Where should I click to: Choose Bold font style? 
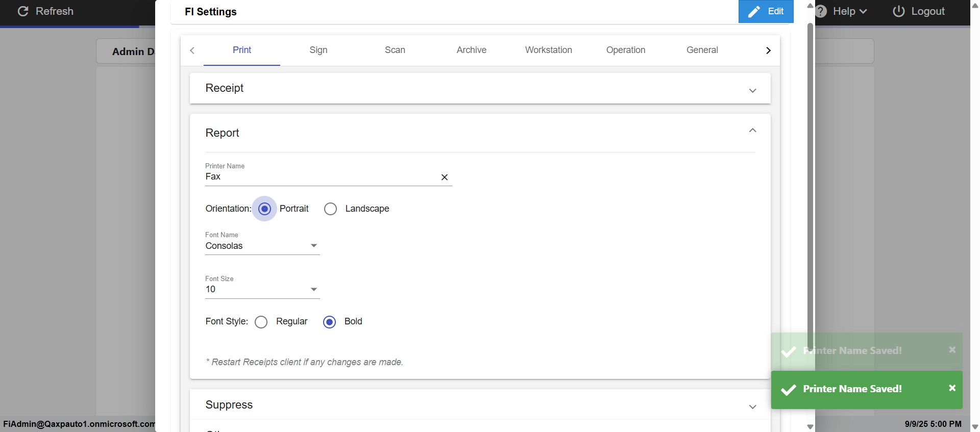[x=330, y=322]
